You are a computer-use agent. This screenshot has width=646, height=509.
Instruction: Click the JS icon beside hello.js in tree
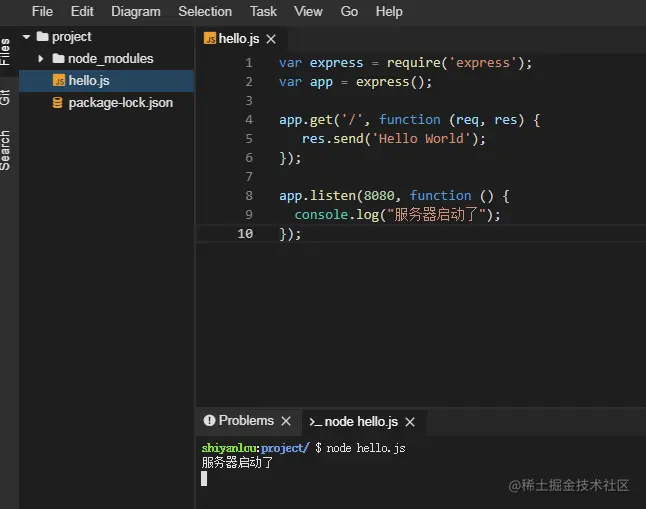pyautogui.click(x=59, y=80)
